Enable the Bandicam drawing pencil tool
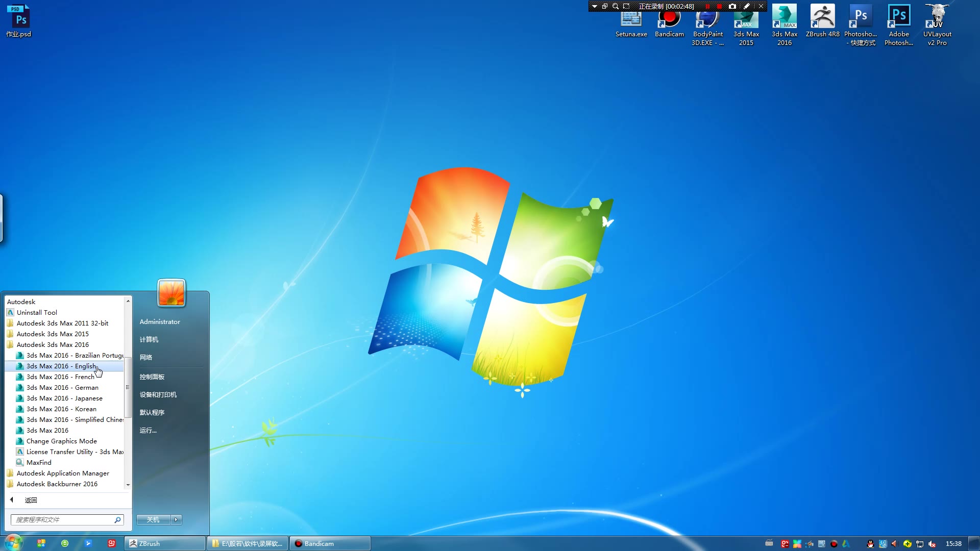 point(747,7)
